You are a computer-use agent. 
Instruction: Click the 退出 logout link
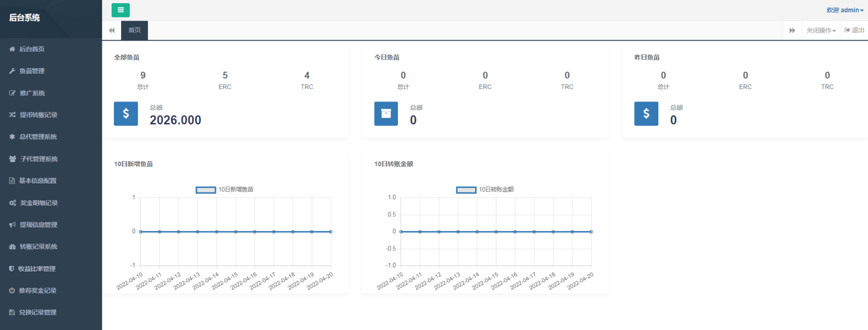854,30
